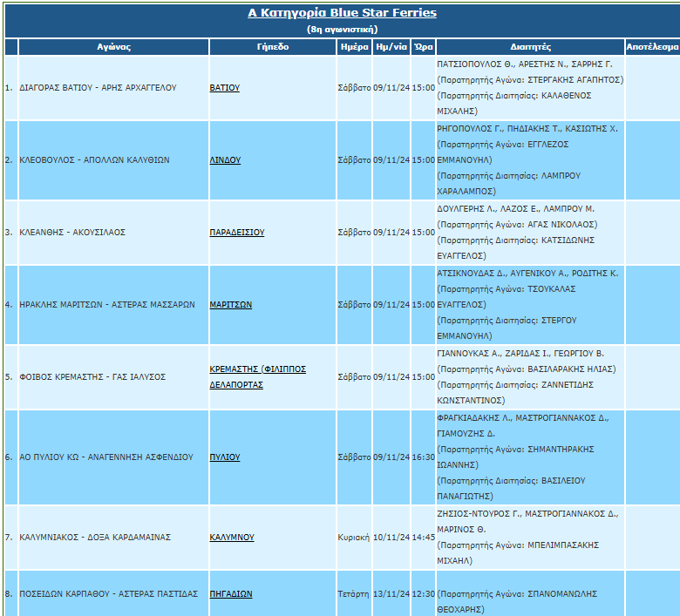Click observer line ΑΓΑΣ ΝΙΚΟΛΑΟΣ
680x616 pixels.
click(x=517, y=225)
